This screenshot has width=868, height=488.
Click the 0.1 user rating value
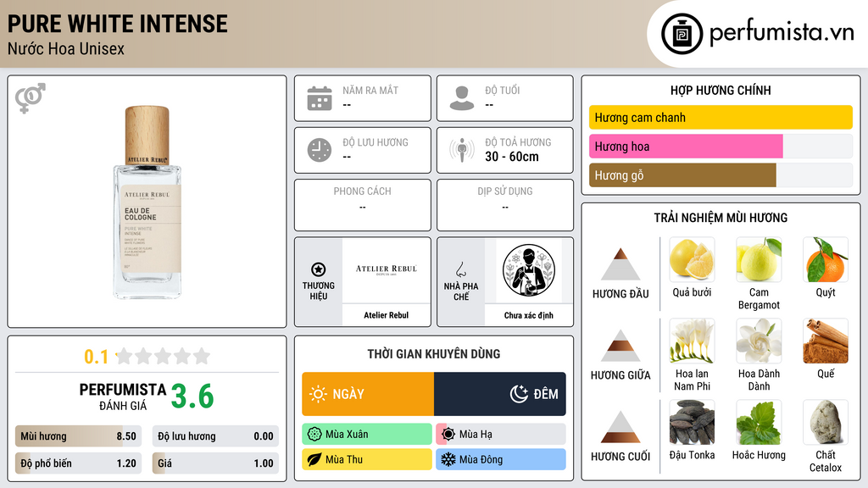(x=97, y=357)
